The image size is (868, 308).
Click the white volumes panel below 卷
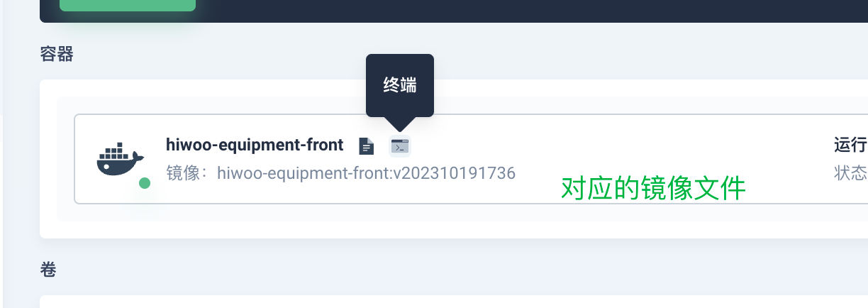(454, 302)
